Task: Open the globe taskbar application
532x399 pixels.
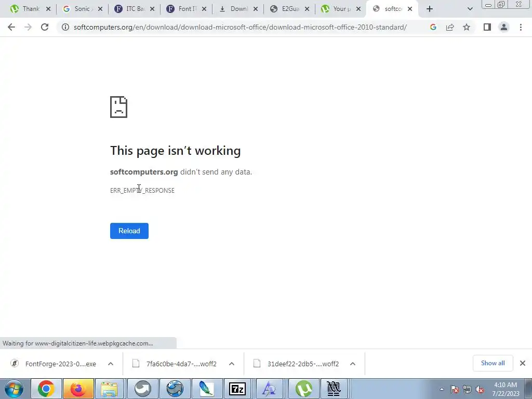Action: tap(175, 389)
